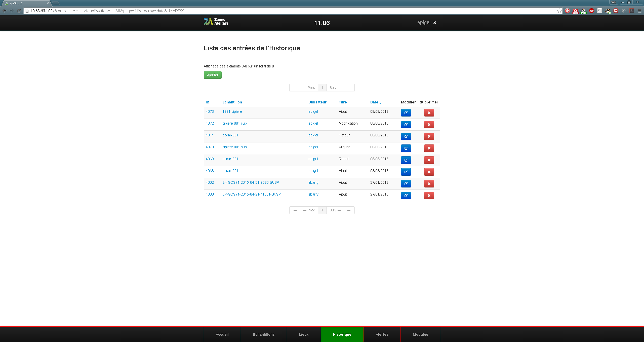Click edit icon for entry 4073

[x=406, y=113]
